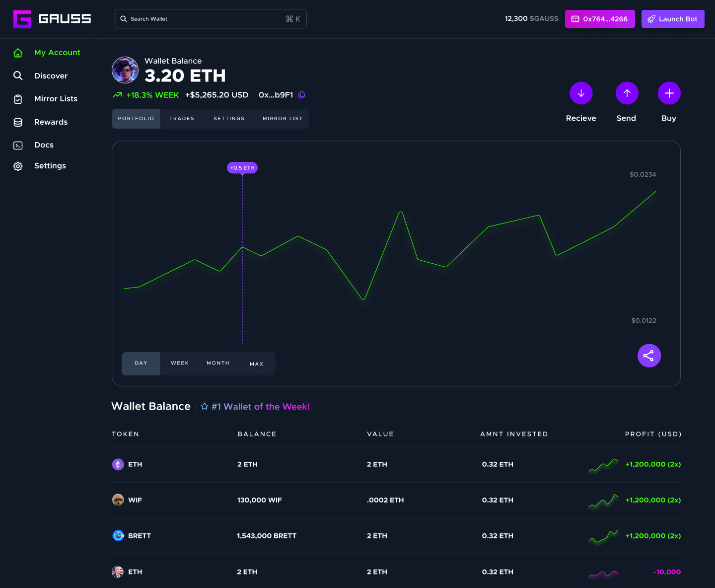
Task: Select the PORTFOLIO tab
Action: [136, 119]
